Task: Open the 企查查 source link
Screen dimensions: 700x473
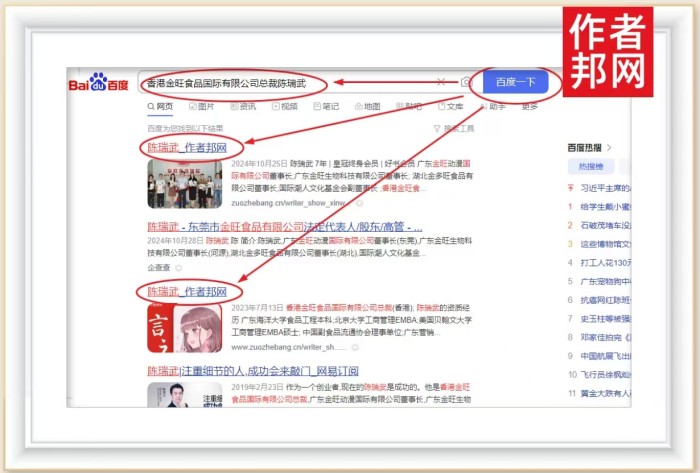Action: pos(158,268)
